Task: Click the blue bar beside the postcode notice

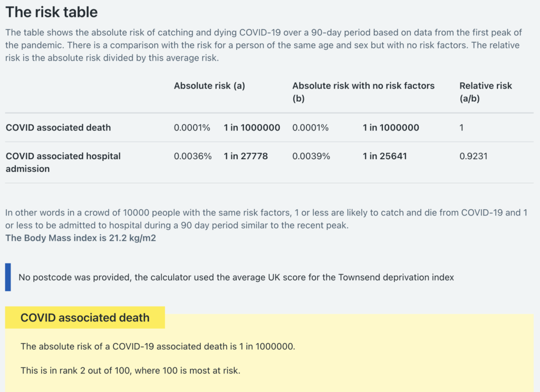Action: 8,277
